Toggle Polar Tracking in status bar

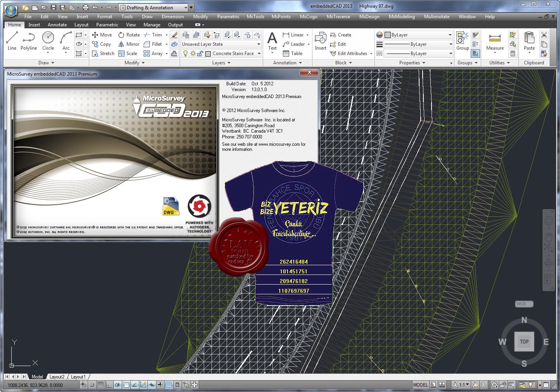[118, 385]
